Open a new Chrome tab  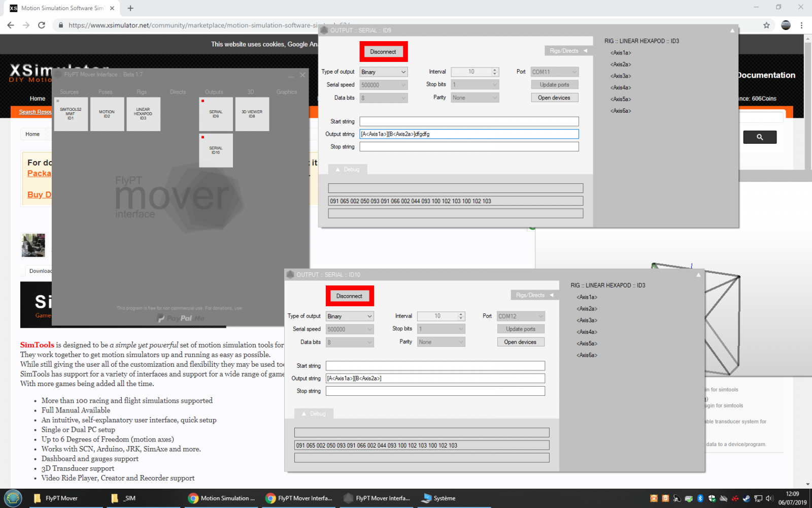click(x=130, y=8)
